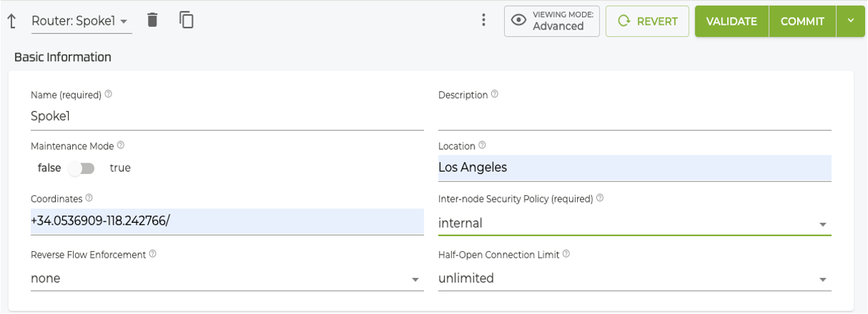
Task: Switch the Viewing Mode Advanced eye toggle
Action: click(552, 21)
